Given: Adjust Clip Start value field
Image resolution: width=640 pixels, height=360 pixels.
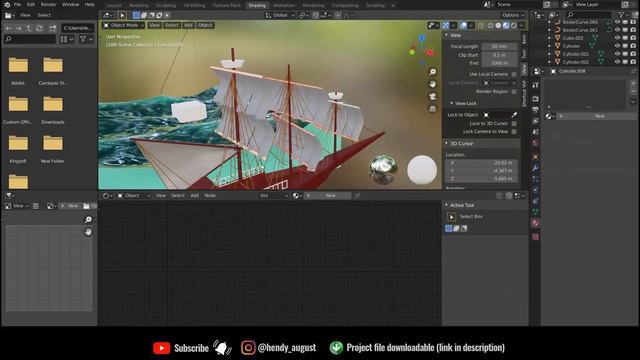Looking at the screenshot, I should pos(500,55).
